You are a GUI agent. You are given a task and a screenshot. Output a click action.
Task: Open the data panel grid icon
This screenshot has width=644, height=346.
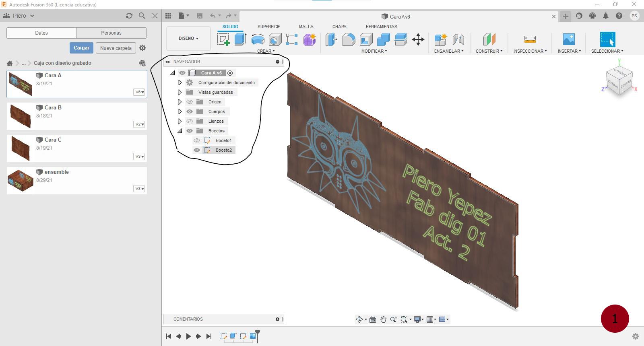tap(168, 16)
